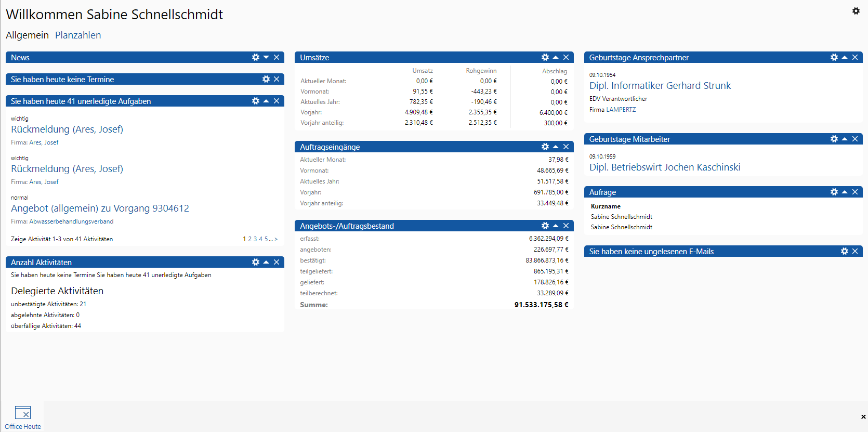This screenshot has width=868, height=432.
Task: Expand the News panel with down arrow
Action: click(x=266, y=57)
